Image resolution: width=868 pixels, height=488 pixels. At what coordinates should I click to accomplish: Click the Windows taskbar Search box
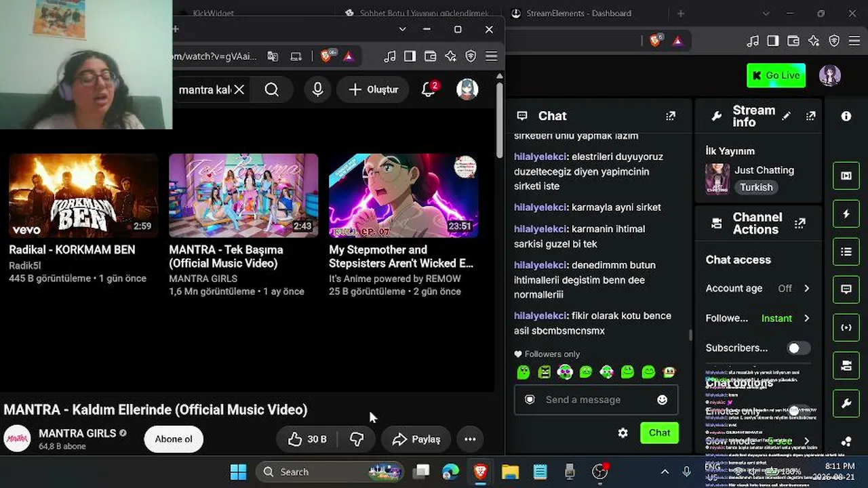click(330, 472)
